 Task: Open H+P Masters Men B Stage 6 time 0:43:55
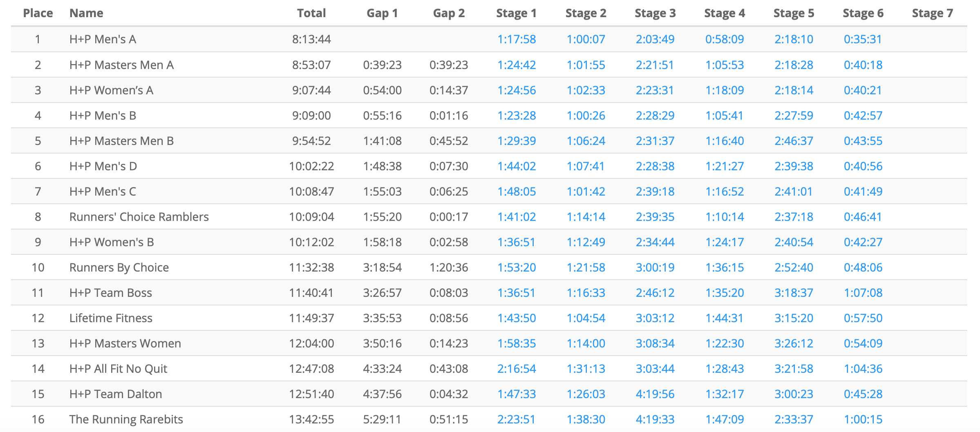[x=863, y=141]
